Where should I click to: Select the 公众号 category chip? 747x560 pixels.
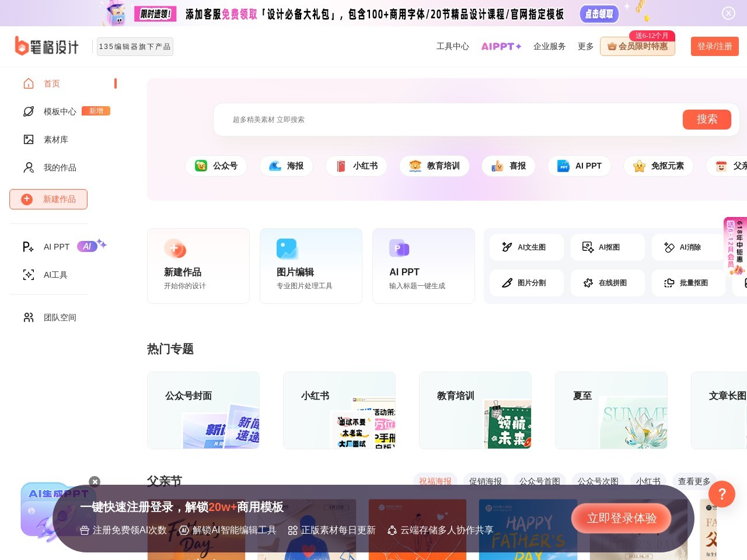coord(216,166)
